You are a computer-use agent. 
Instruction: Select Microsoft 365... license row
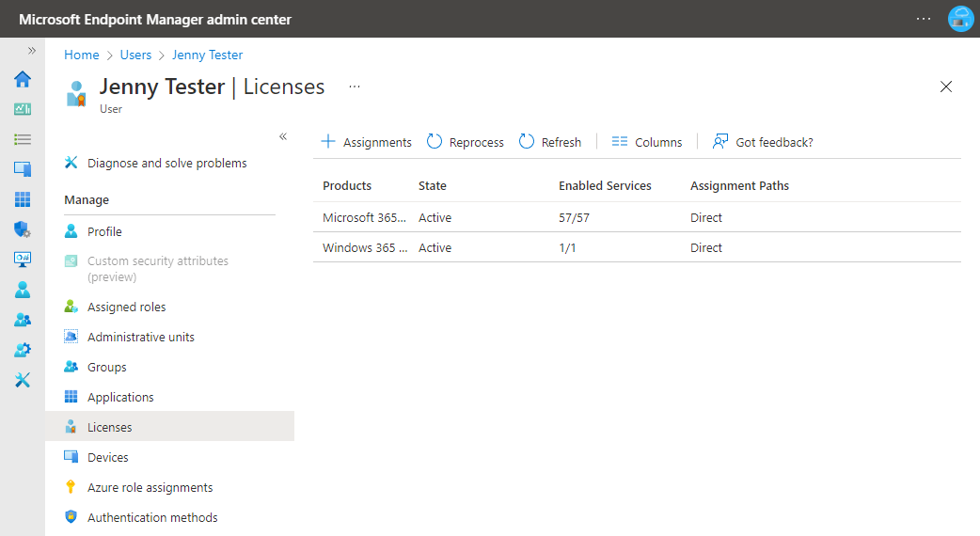(x=637, y=217)
